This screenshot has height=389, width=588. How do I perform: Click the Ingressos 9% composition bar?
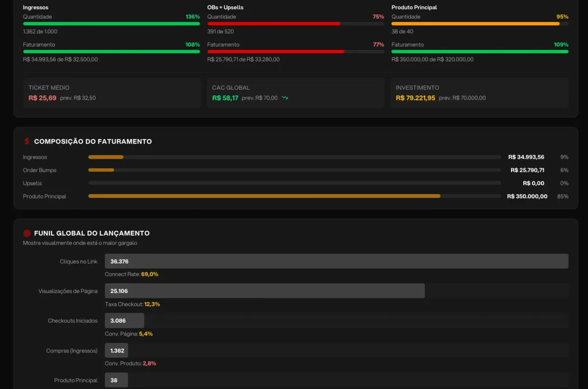(x=294, y=157)
